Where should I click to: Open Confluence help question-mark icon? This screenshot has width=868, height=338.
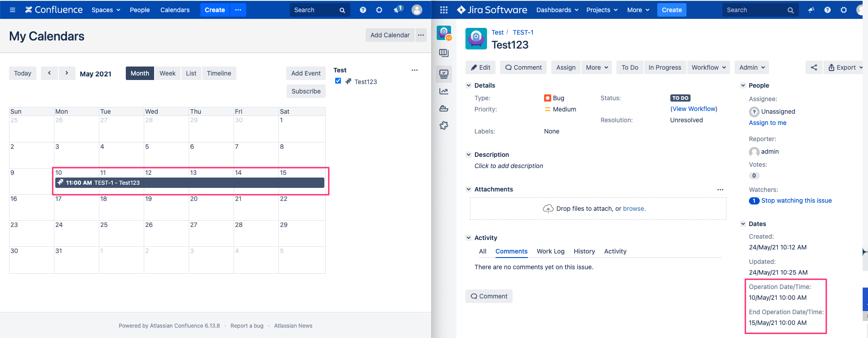(363, 10)
